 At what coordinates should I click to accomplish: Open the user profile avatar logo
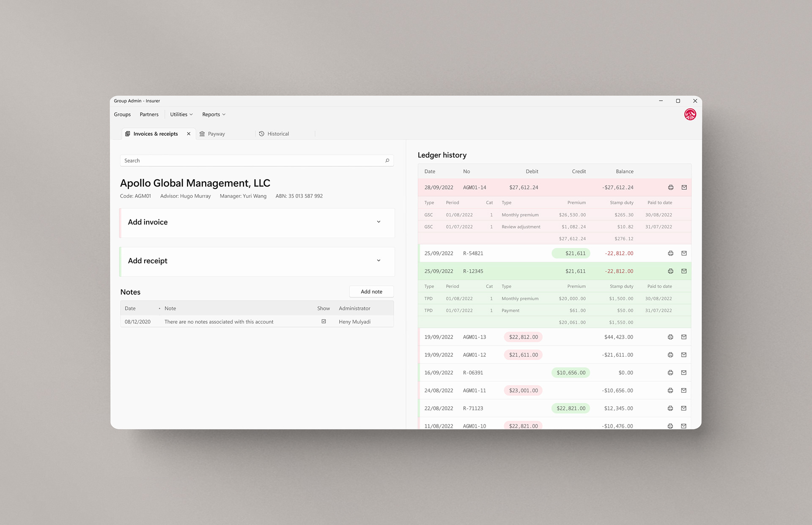click(690, 115)
